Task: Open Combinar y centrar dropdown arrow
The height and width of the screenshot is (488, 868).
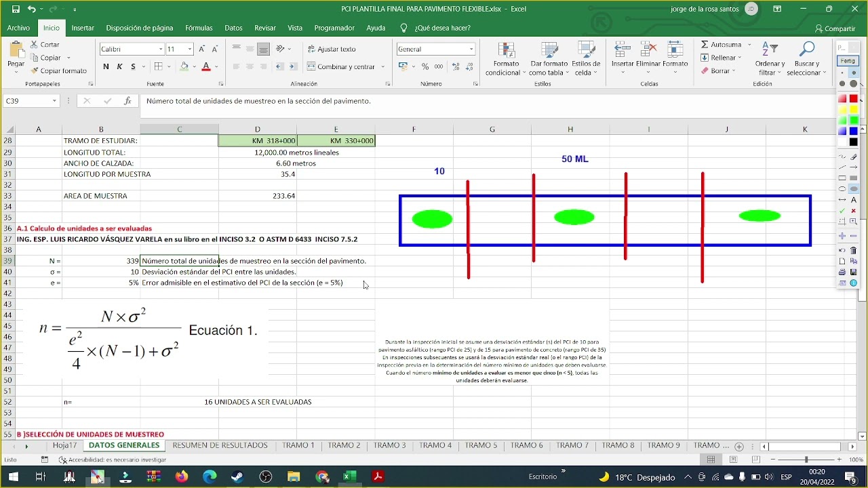Action: [382, 66]
